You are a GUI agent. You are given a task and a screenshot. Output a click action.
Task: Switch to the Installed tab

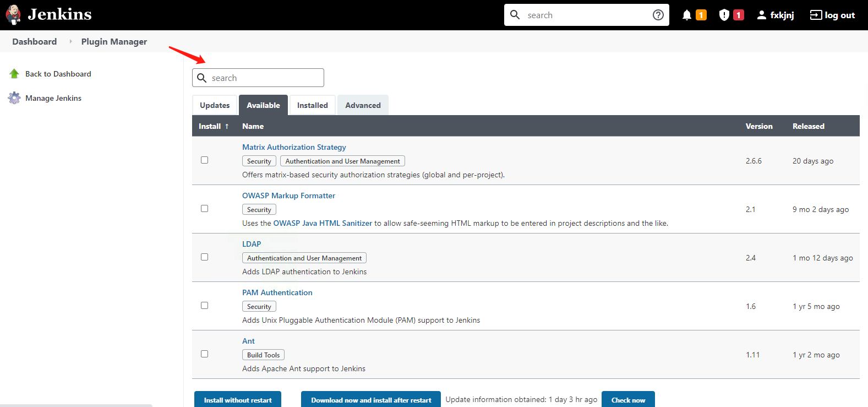313,105
